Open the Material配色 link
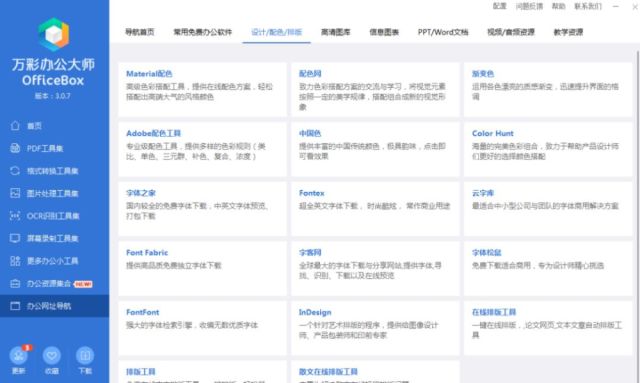Image resolution: width=640 pixels, height=383 pixels. point(149,73)
